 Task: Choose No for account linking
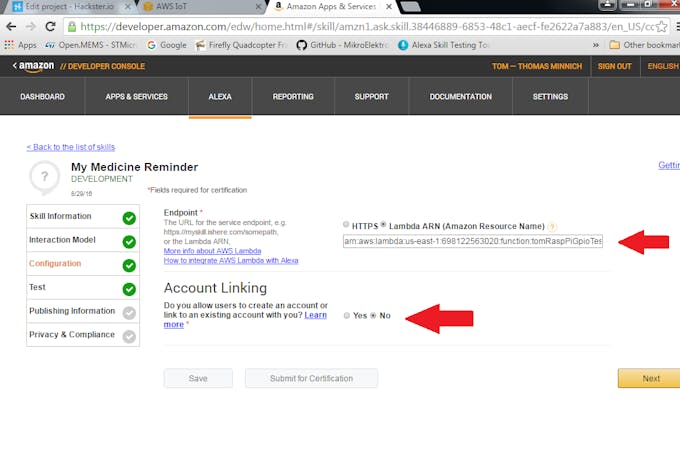373,315
